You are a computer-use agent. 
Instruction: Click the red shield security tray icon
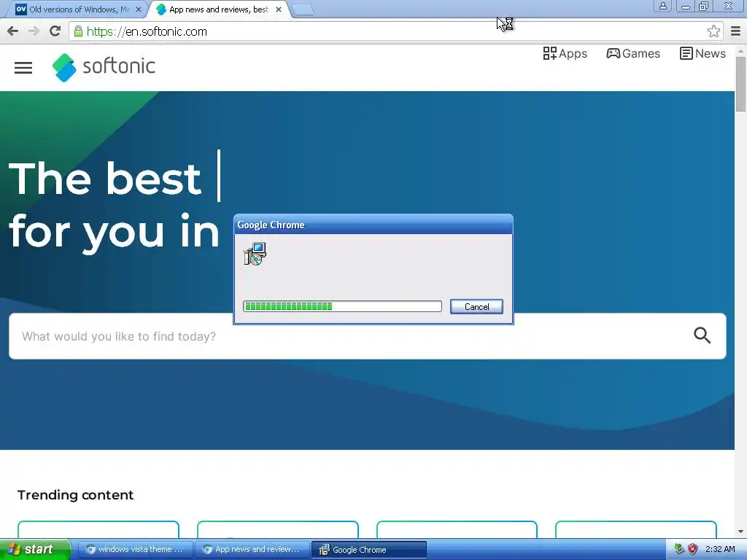click(x=693, y=549)
